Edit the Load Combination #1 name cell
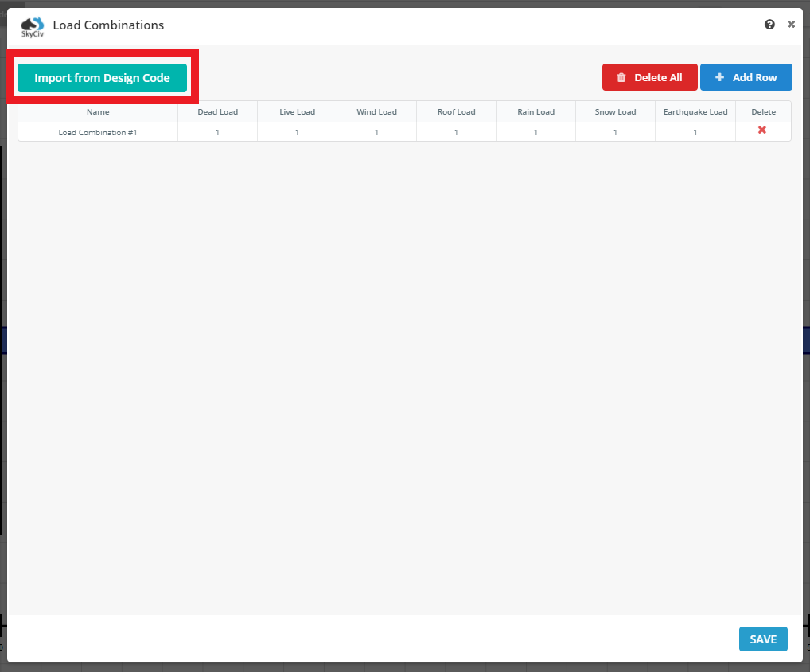This screenshot has height=672, width=810. (98, 132)
